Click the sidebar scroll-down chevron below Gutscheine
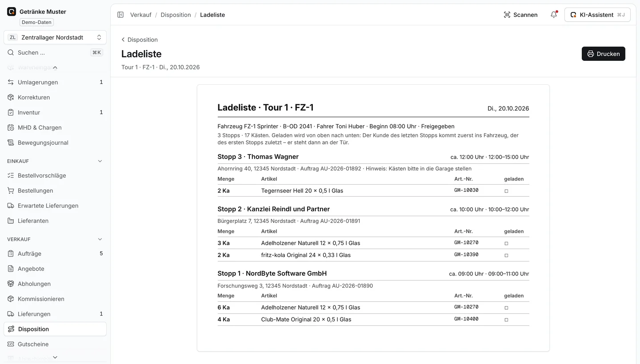The image size is (640, 364). (x=55, y=357)
